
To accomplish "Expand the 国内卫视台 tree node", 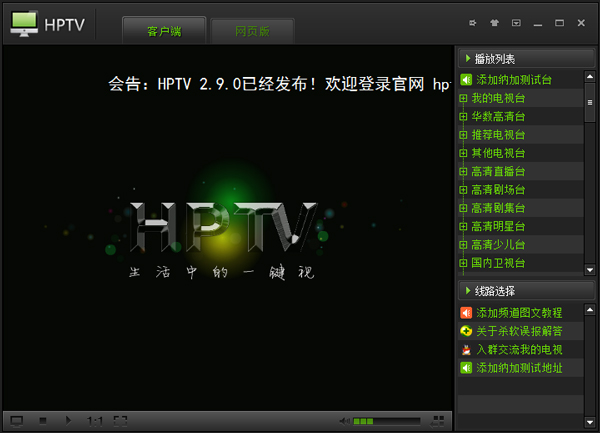I will pyautogui.click(x=463, y=263).
